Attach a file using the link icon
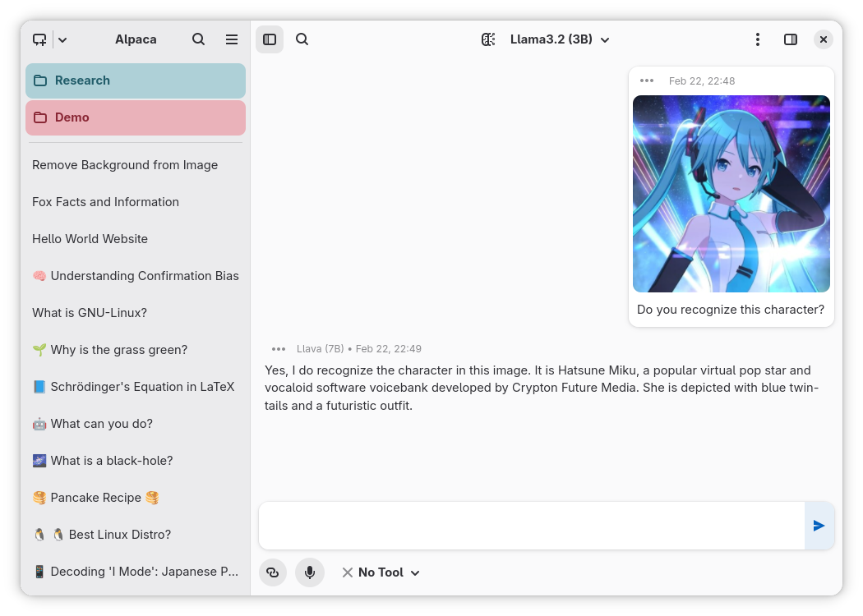 tap(273, 572)
